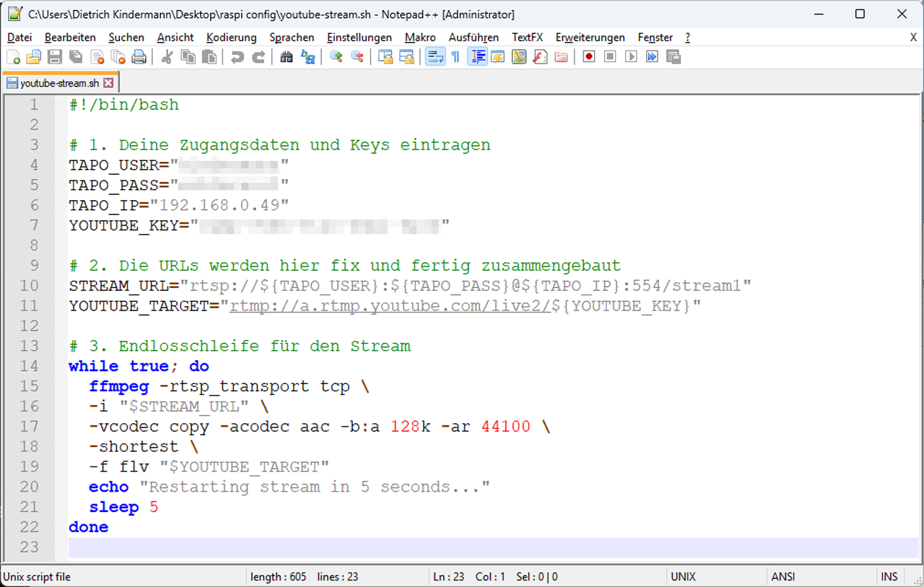Open the Bearbeiten menu
Viewport: 924px width, 587px height.
click(70, 37)
